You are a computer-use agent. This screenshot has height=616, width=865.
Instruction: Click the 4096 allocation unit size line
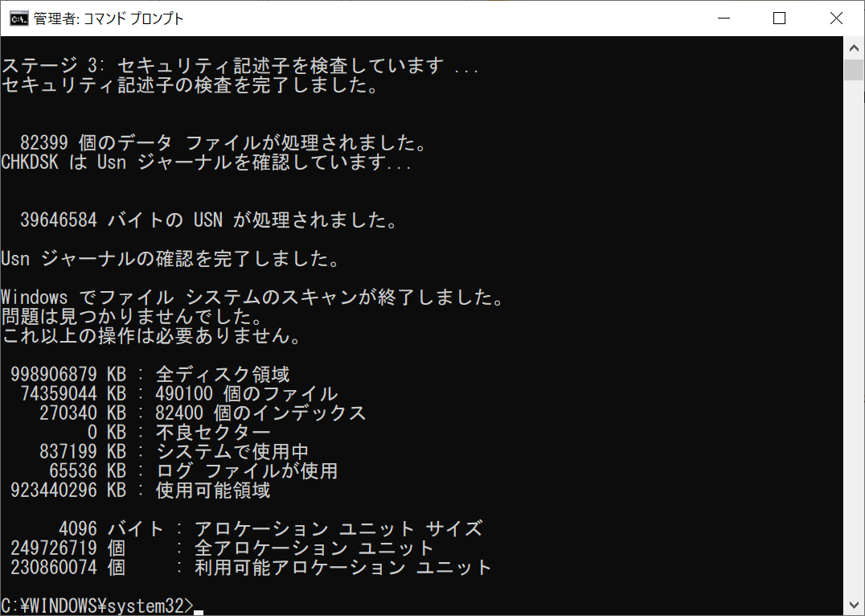[270, 529]
